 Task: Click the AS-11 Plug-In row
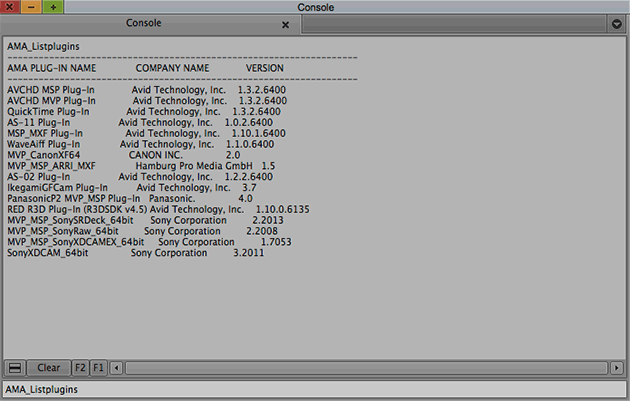pos(140,122)
